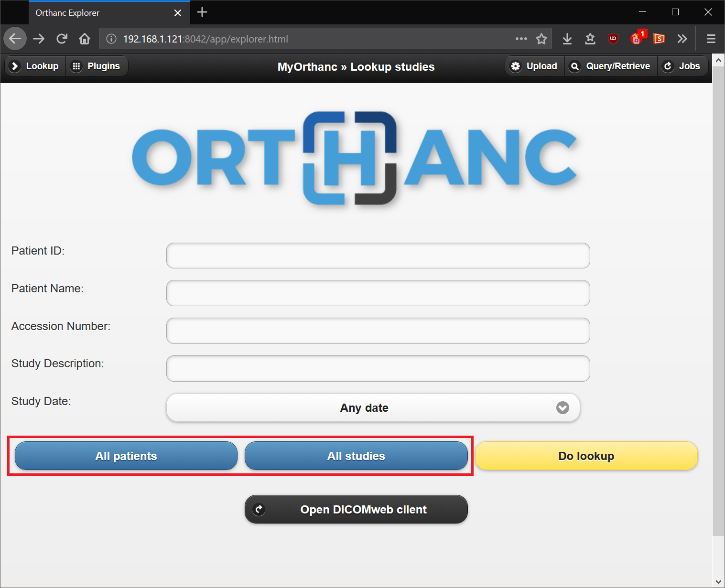Viewport: 725px width, 588px height.
Task: Click the All patients button
Action: point(126,456)
